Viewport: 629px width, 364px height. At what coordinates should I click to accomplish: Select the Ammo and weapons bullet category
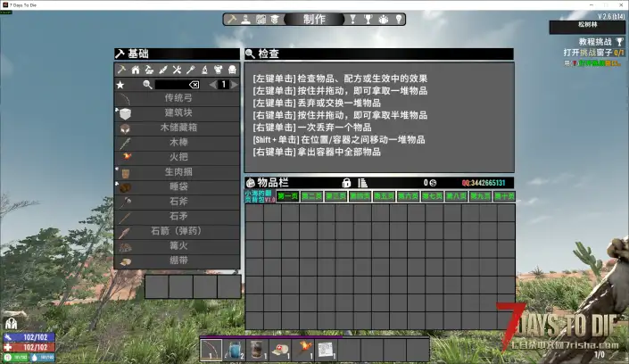[x=163, y=70]
